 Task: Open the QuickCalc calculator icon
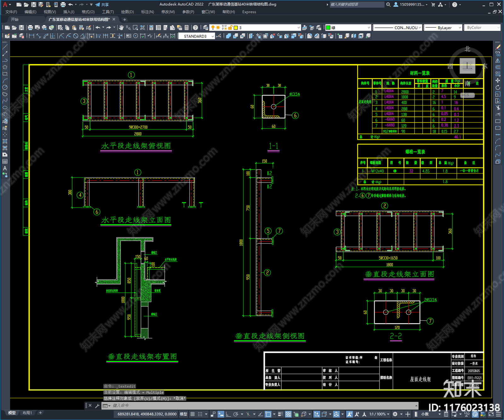pos(186,28)
